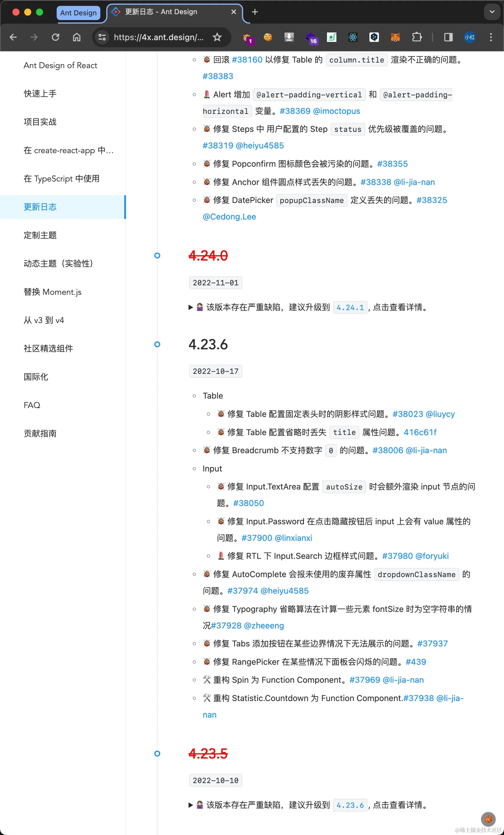The width and height of the screenshot is (504, 835).
Task: Open 项目实战 in the sidebar
Action: tap(63, 122)
